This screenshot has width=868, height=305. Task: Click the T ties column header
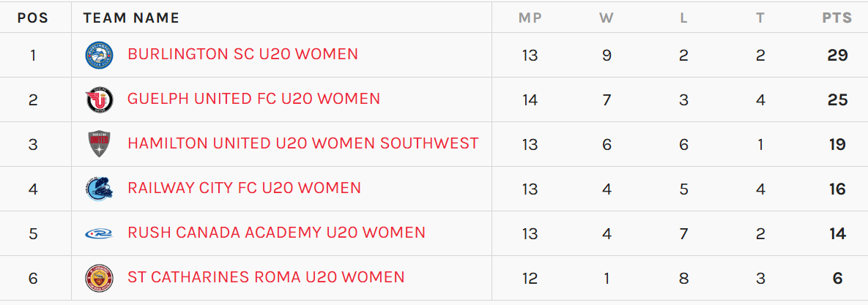[x=760, y=18]
